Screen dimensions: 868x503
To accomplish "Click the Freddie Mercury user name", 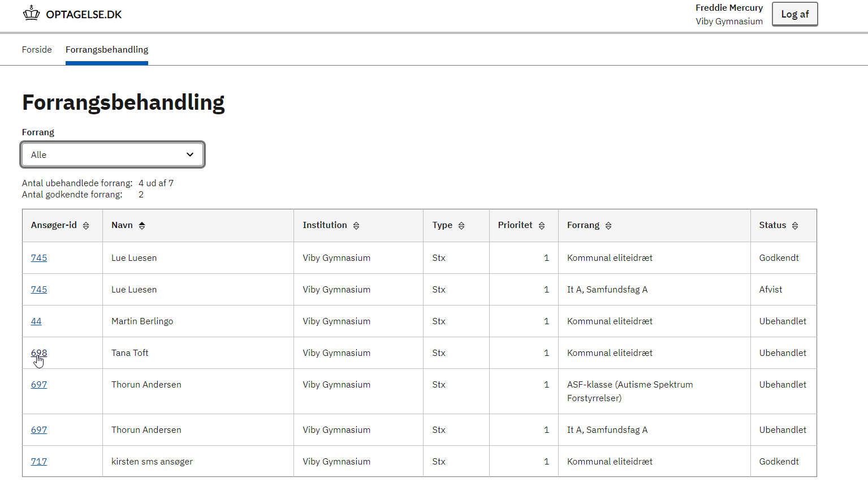I will point(729,7).
